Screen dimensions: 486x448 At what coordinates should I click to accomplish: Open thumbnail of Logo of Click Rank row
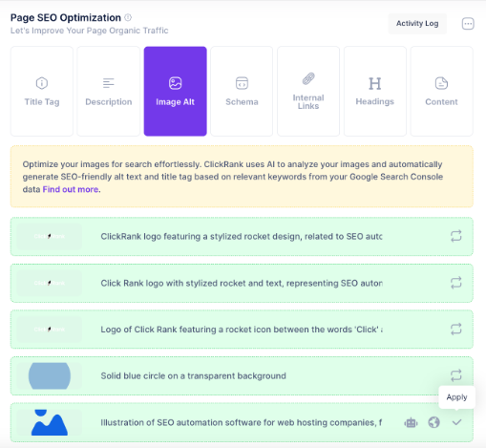pos(50,330)
